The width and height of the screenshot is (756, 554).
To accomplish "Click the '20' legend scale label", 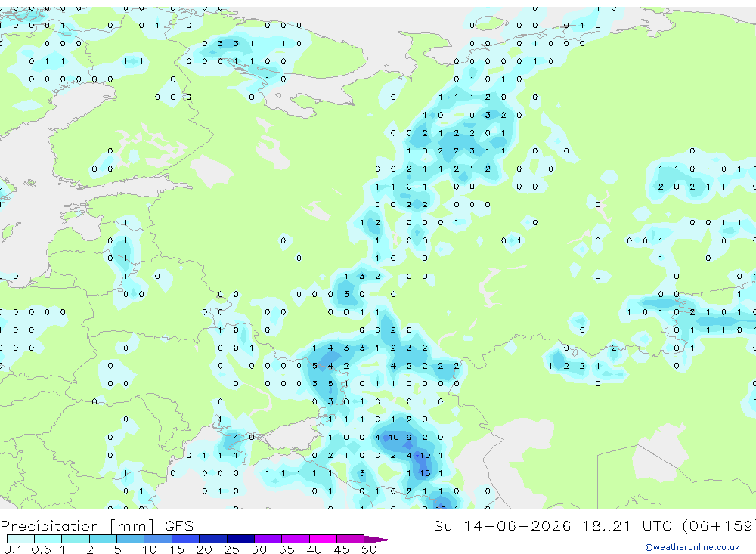I will click(204, 549).
